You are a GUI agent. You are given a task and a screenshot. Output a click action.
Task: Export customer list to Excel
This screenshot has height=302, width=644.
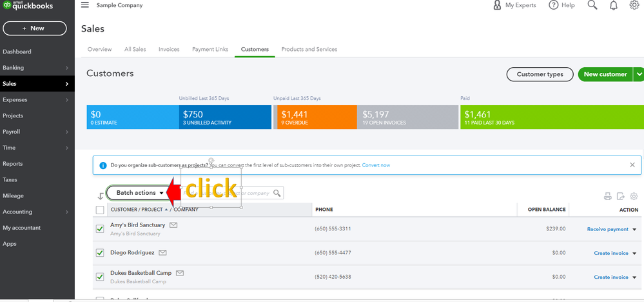621,196
